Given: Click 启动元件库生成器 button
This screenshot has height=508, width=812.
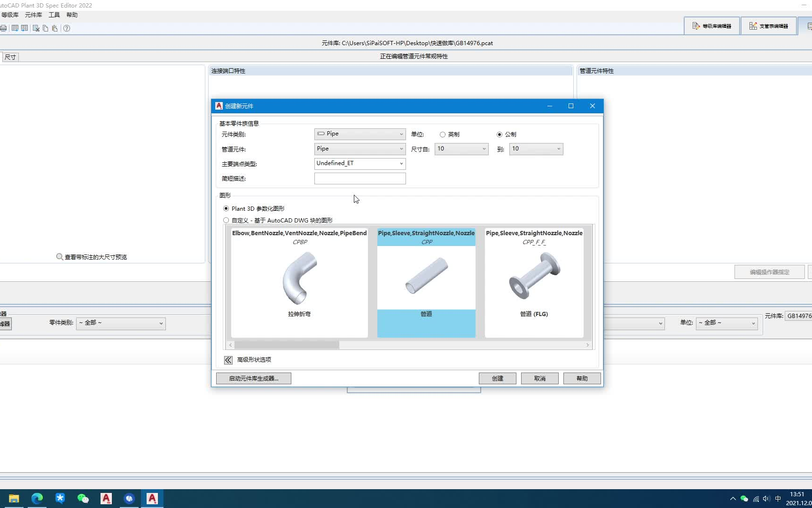Looking at the screenshot, I should tap(254, 379).
